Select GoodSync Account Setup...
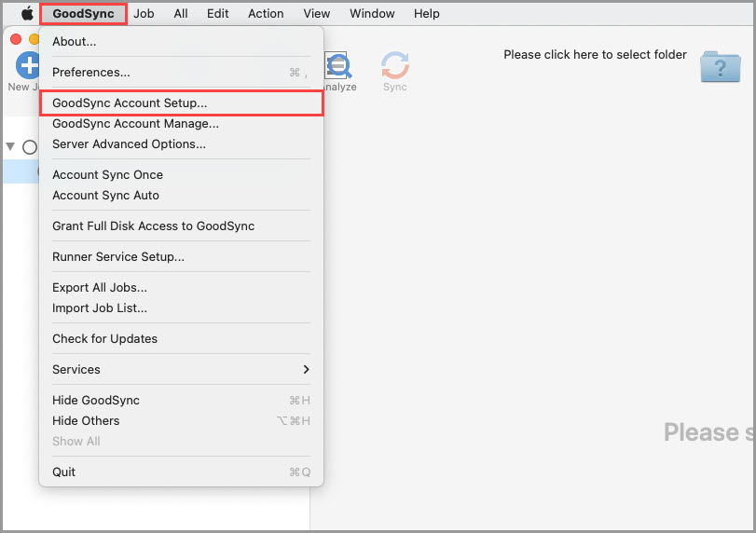This screenshot has width=756, height=533. coord(181,102)
